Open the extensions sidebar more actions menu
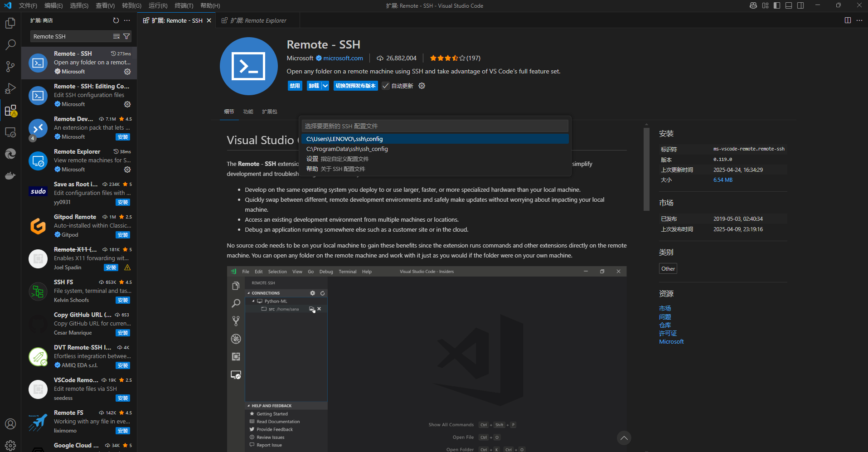The image size is (868, 452). (x=127, y=20)
